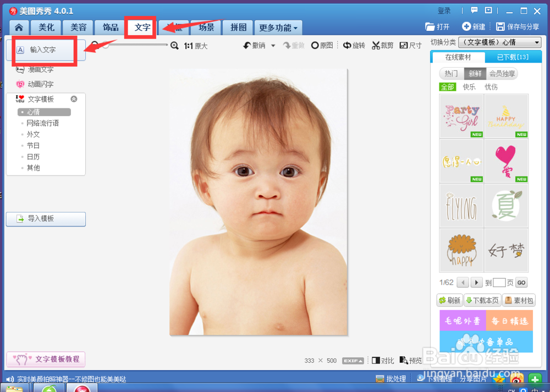Switch to the 拼图 collage tab
The width and height of the screenshot is (550, 392).
point(238,27)
